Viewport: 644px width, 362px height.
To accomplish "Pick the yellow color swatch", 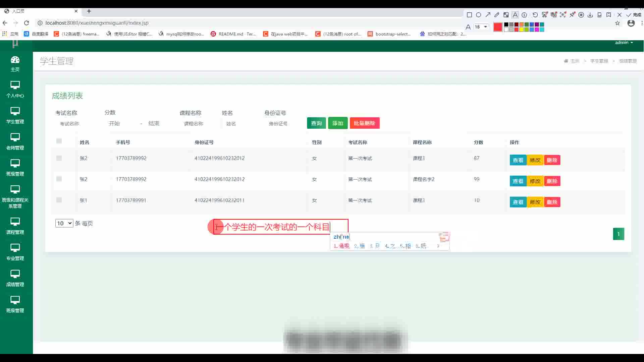I will (x=522, y=29).
